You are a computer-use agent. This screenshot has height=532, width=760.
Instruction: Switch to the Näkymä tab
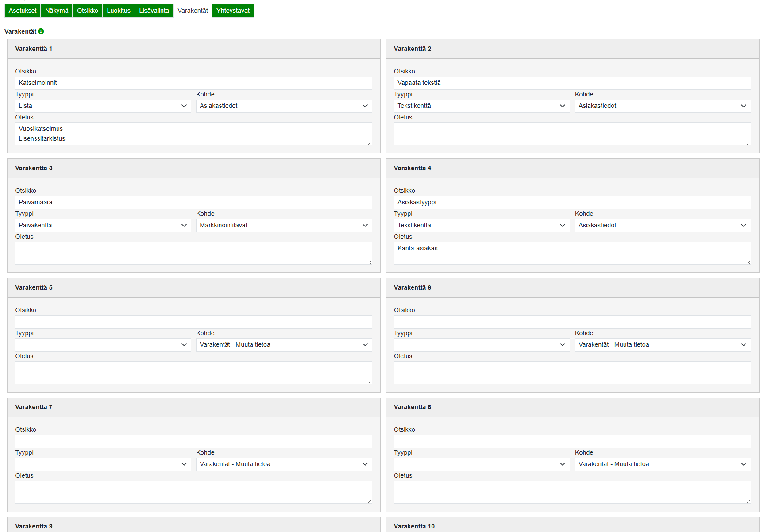[x=57, y=11]
